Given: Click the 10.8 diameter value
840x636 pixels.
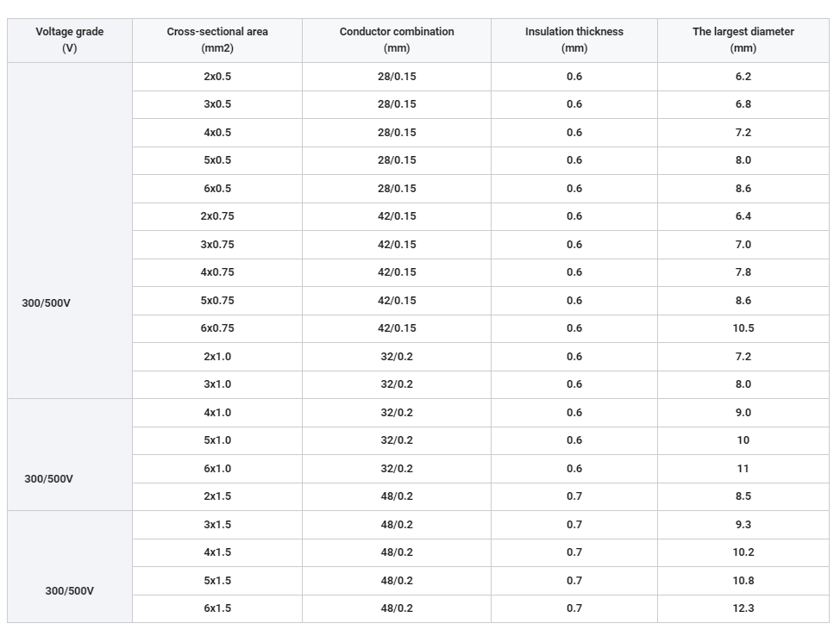Looking at the screenshot, I should (743, 580).
